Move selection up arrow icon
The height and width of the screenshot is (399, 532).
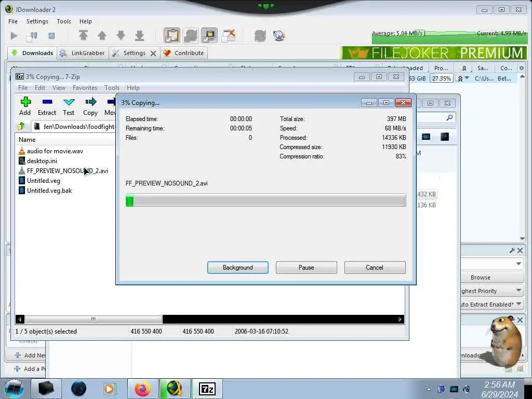102,35
